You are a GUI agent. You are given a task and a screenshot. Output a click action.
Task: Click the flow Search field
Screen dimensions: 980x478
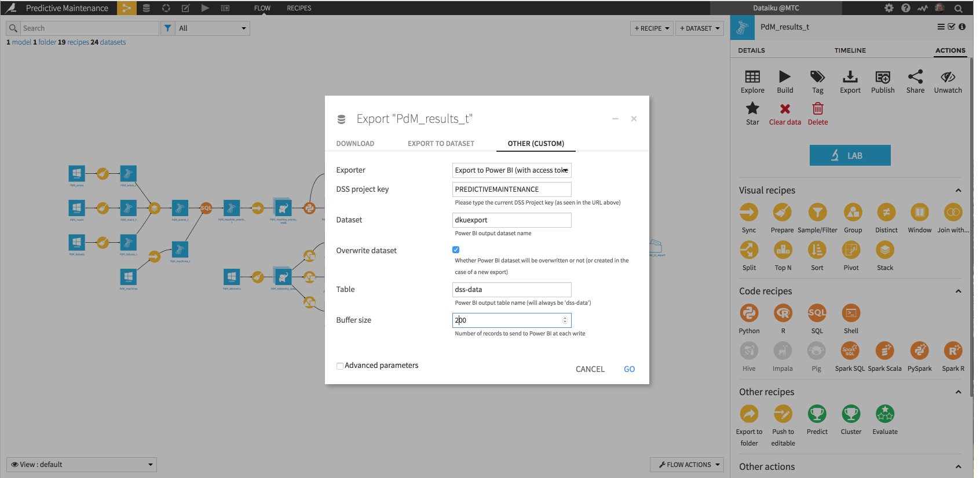click(x=89, y=28)
